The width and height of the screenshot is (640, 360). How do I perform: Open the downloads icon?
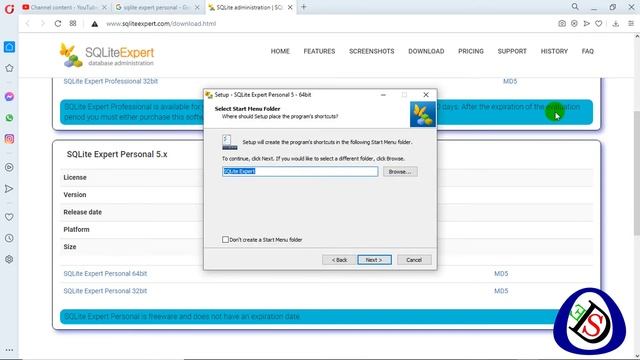click(x=616, y=24)
